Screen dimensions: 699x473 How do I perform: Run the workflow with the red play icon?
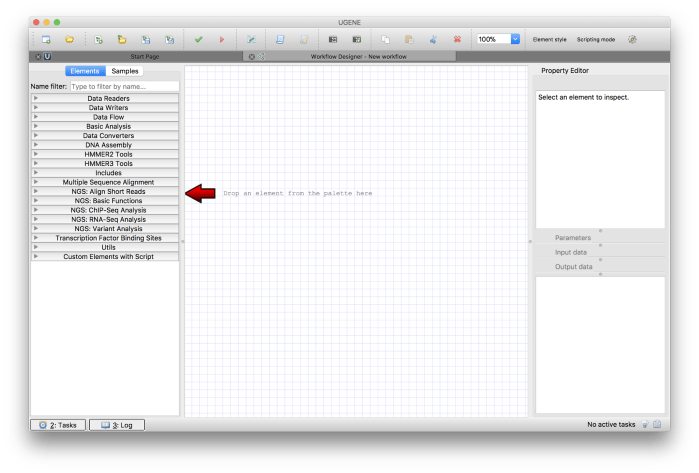(x=222, y=39)
